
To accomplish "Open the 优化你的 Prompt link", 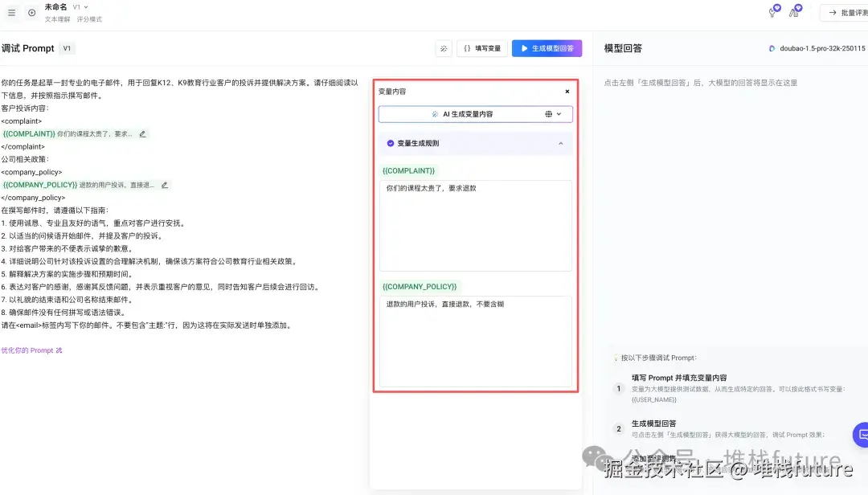I will 30,350.
